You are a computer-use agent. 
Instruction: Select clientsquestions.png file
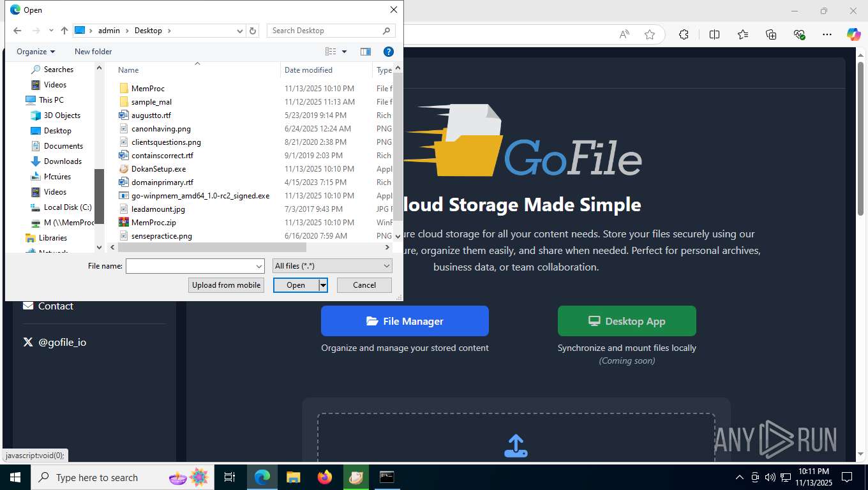coord(166,142)
